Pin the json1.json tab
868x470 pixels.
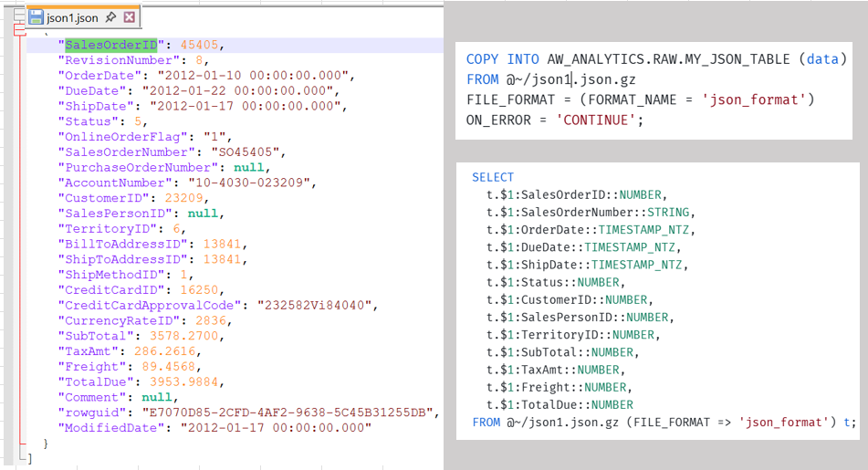pyautogui.click(x=110, y=17)
